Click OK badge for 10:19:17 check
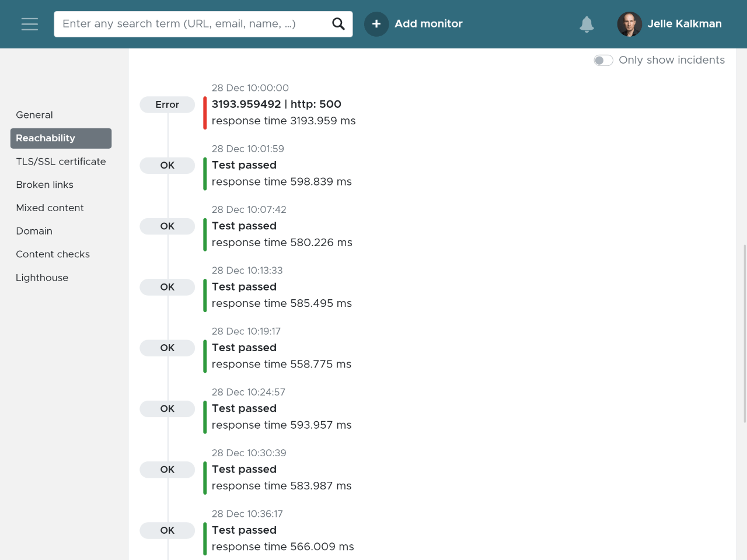The height and width of the screenshot is (560, 747). coord(167,348)
